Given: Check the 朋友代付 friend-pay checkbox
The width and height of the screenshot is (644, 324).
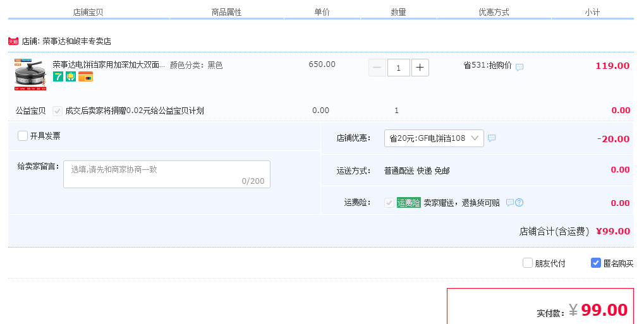Looking at the screenshot, I should pyautogui.click(x=527, y=263).
